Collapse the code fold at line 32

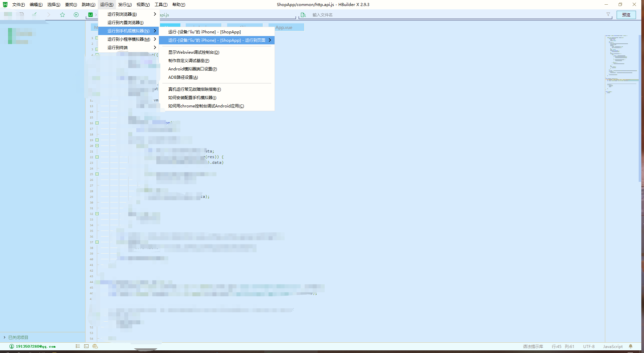[x=97, y=214]
